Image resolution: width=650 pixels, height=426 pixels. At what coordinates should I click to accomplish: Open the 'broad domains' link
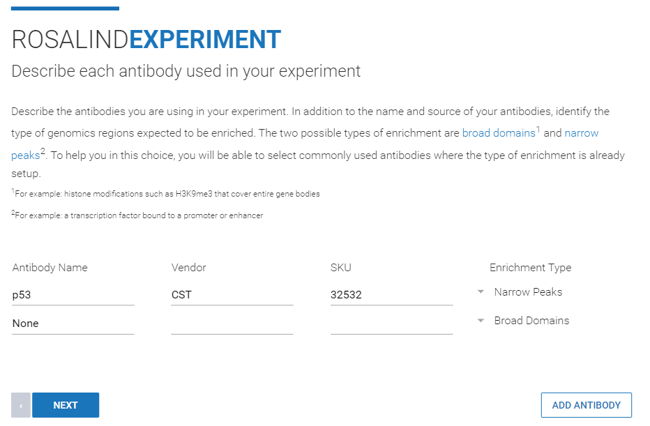coord(497,133)
